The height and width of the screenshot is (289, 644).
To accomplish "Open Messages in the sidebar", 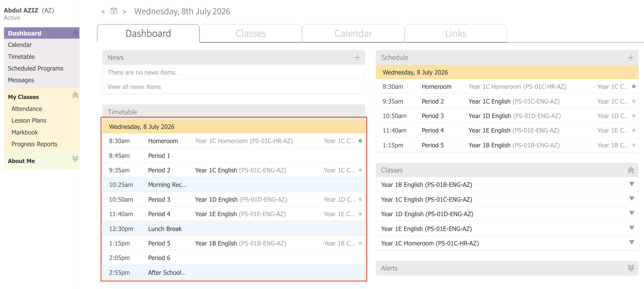I will coord(21,80).
